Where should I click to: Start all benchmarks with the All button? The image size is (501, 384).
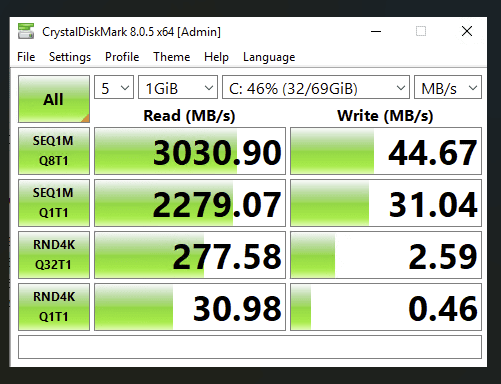[54, 99]
